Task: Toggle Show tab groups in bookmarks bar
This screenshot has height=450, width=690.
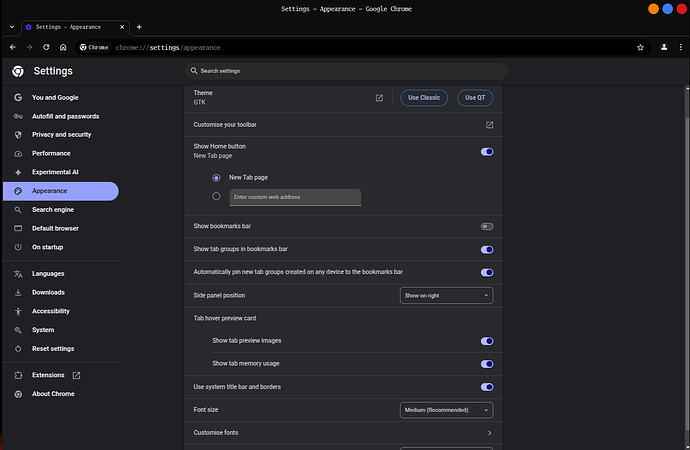Action: (x=487, y=249)
